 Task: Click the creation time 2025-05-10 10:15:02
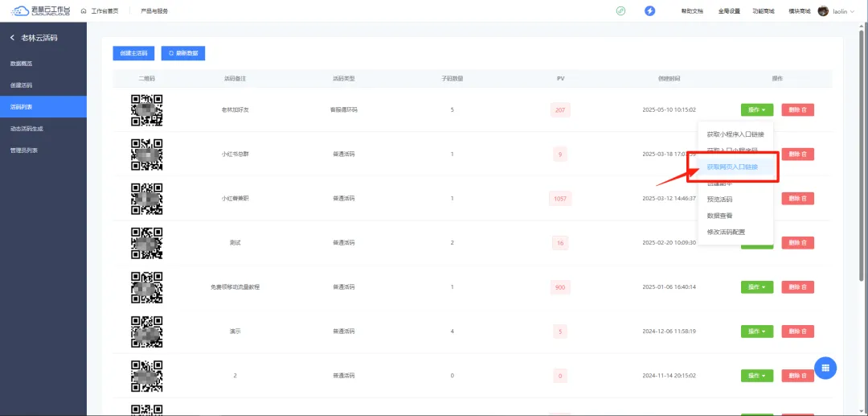[669, 109]
